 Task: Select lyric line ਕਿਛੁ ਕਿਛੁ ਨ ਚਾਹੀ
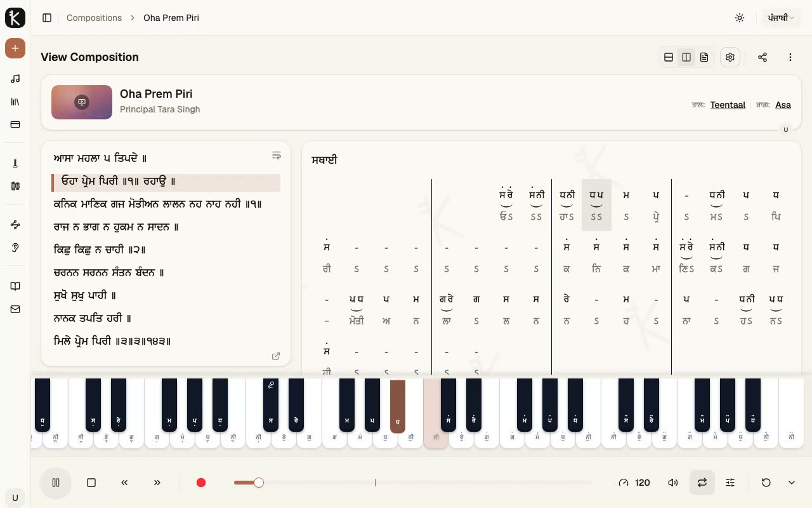[x=100, y=250]
